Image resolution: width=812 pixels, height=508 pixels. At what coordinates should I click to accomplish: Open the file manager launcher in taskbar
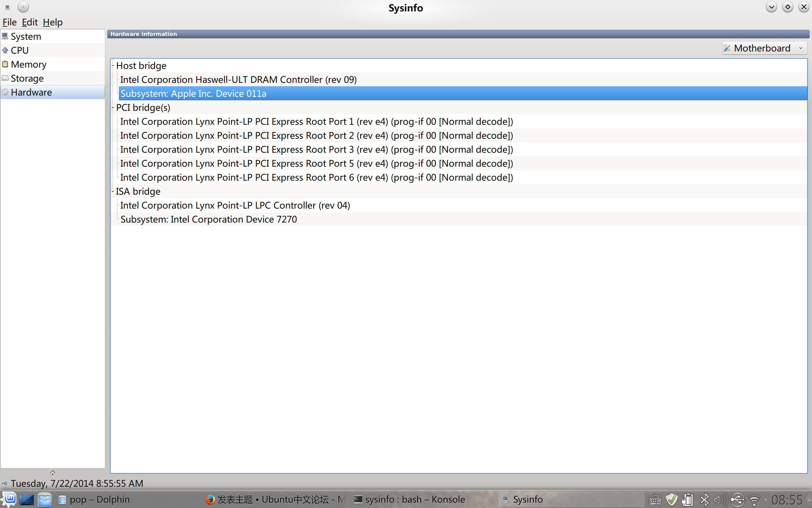[44, 500]
